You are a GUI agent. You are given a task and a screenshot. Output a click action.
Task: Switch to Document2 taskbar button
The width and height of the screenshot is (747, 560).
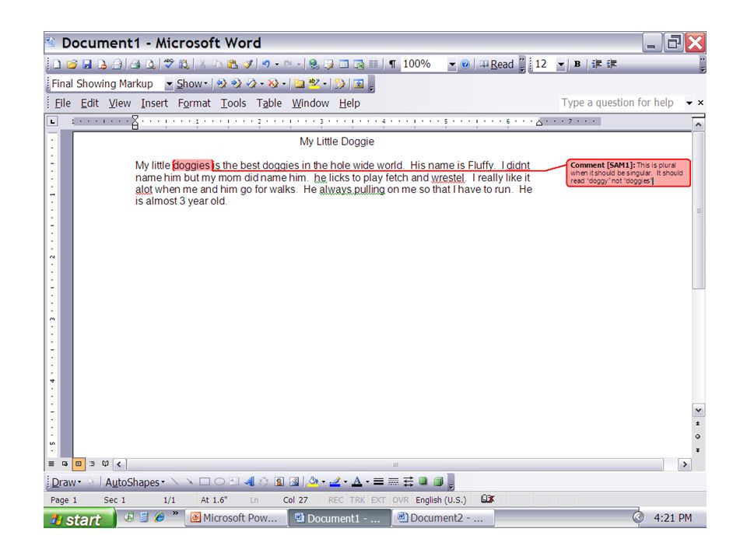point(443,518)
